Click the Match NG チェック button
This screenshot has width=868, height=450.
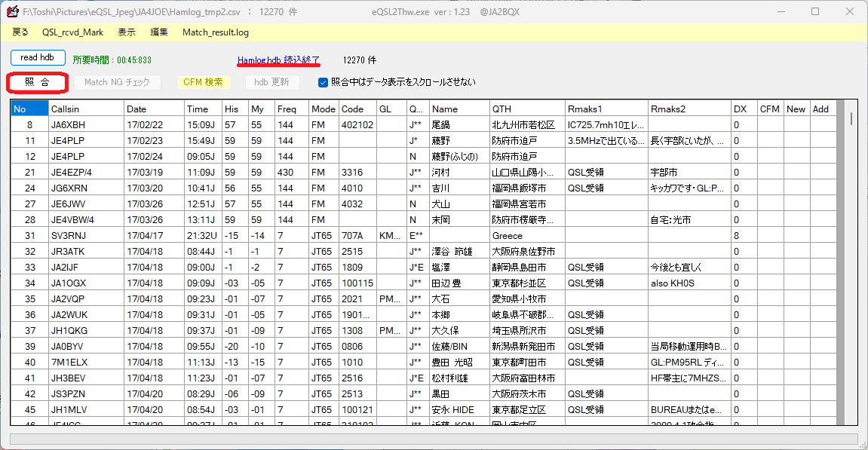[118, 82]
